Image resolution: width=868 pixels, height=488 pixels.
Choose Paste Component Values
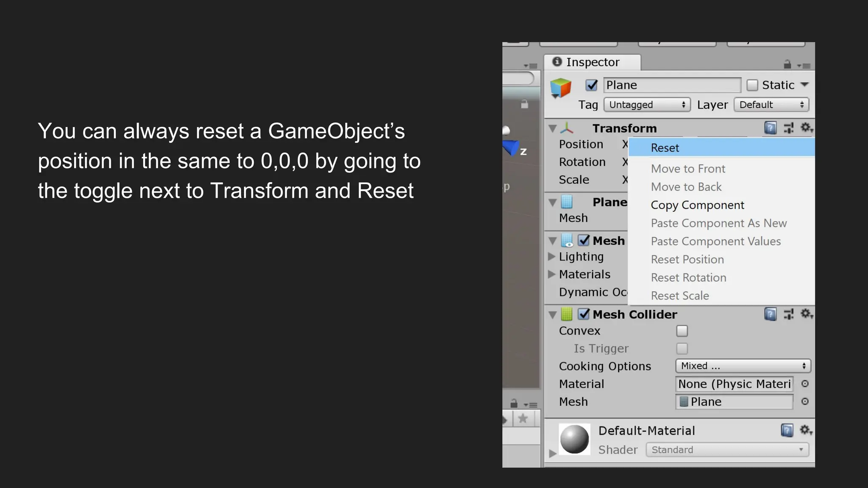(721, 241)
